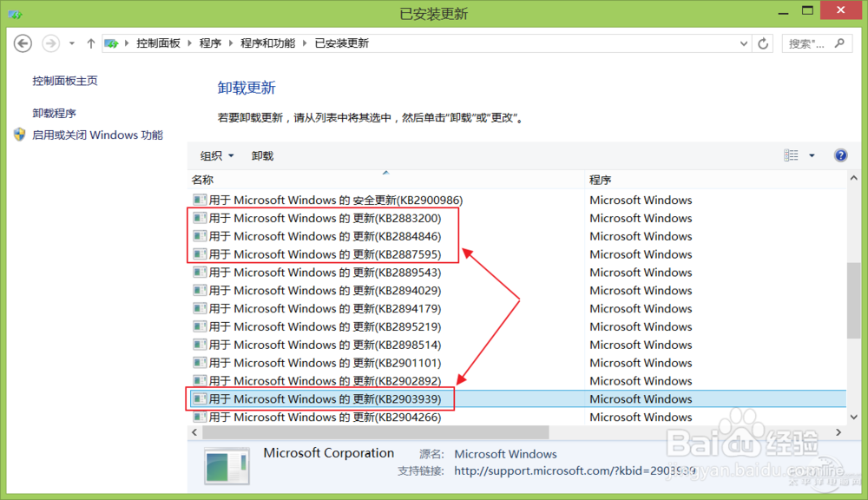Change view layout icon

coord(791,155)
